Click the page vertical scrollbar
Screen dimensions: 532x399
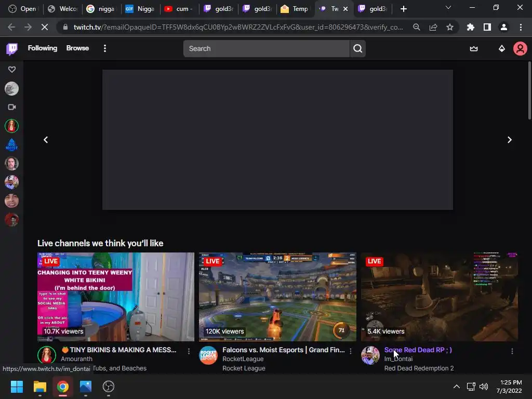coord(529,91)
